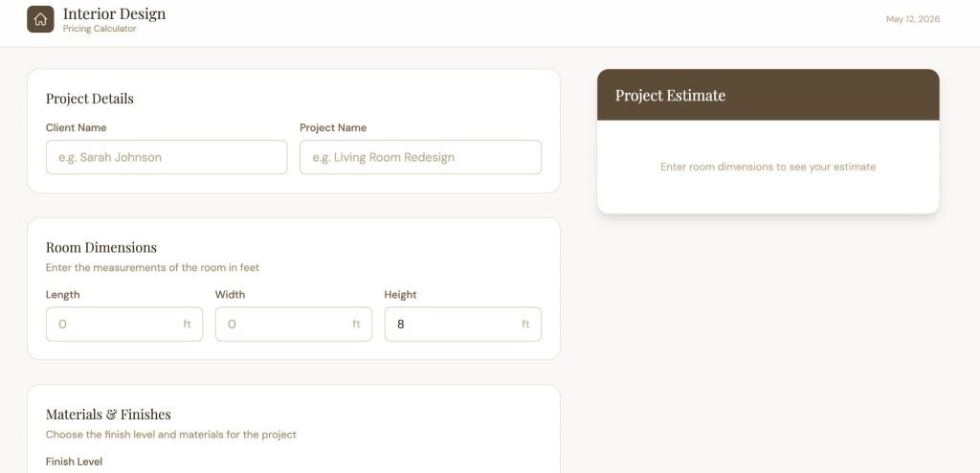Click the Interior Design title text
Screen dimensions: 980x473
115,13
